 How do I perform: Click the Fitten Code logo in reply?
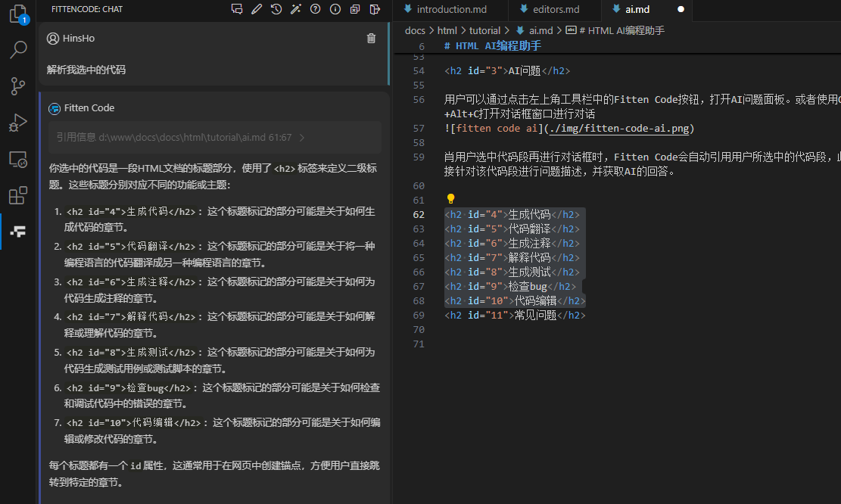55,108
